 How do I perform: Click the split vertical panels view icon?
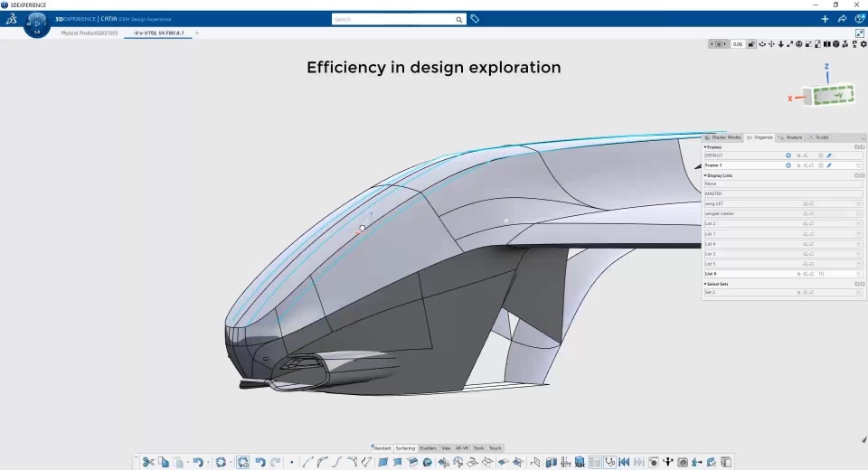point(827,44)
